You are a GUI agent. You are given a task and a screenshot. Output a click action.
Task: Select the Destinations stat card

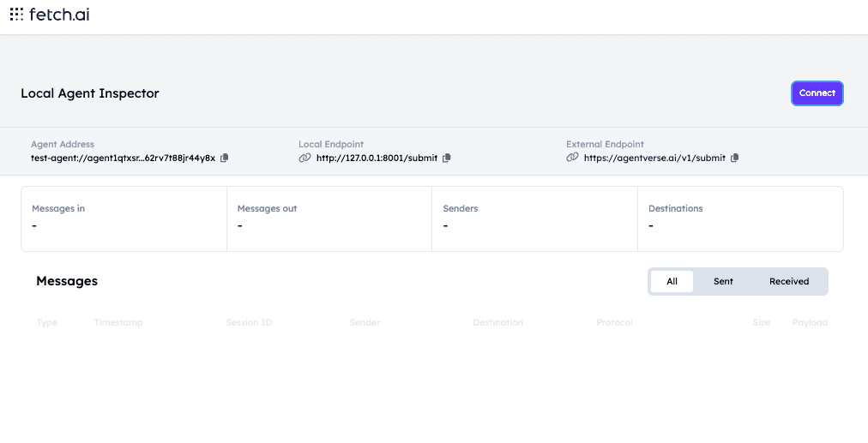point(739,219)
